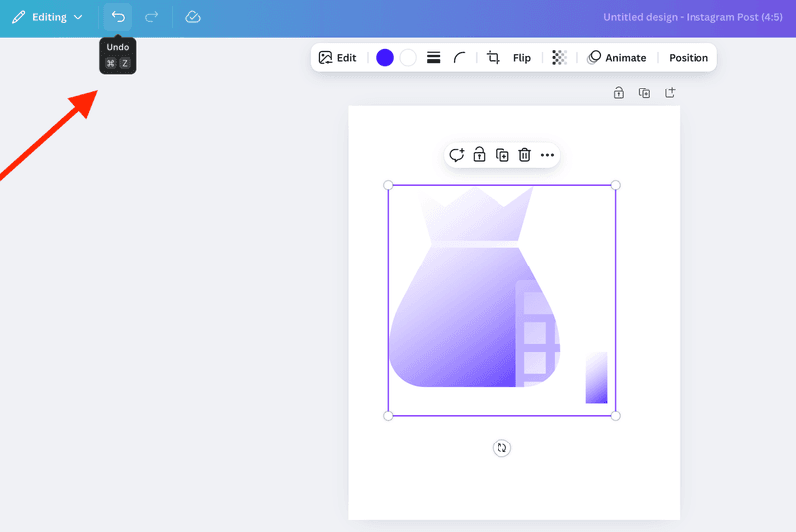
Task: Click the top-right resize handle of the selection
Action: click(615, 185)
